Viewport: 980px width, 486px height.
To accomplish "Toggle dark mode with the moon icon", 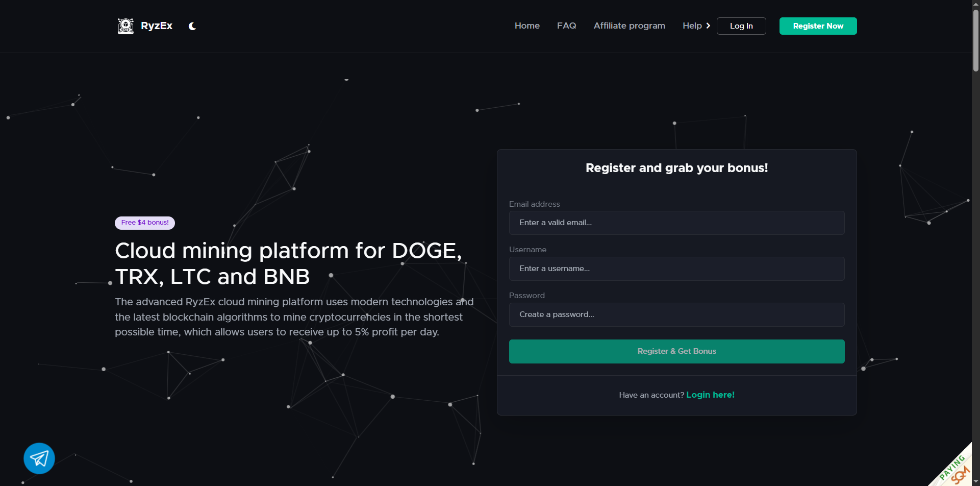I will click(192, 26).
